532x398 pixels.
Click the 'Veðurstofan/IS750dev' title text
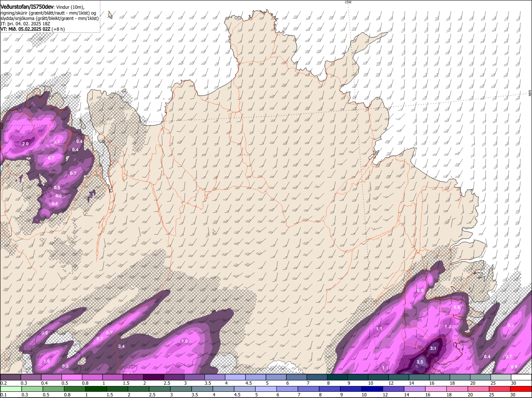pos(27,7)
